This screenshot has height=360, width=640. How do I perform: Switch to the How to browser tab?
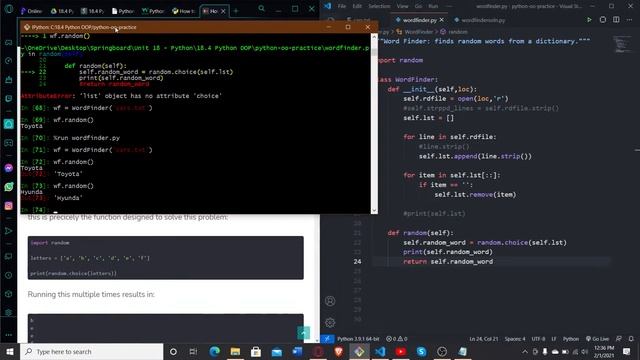(183, 11)
